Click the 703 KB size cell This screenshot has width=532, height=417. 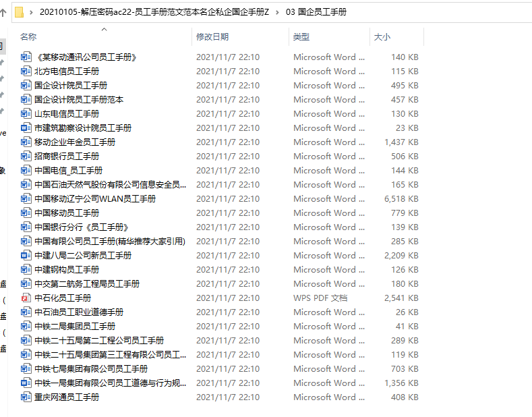click(405, 368)
